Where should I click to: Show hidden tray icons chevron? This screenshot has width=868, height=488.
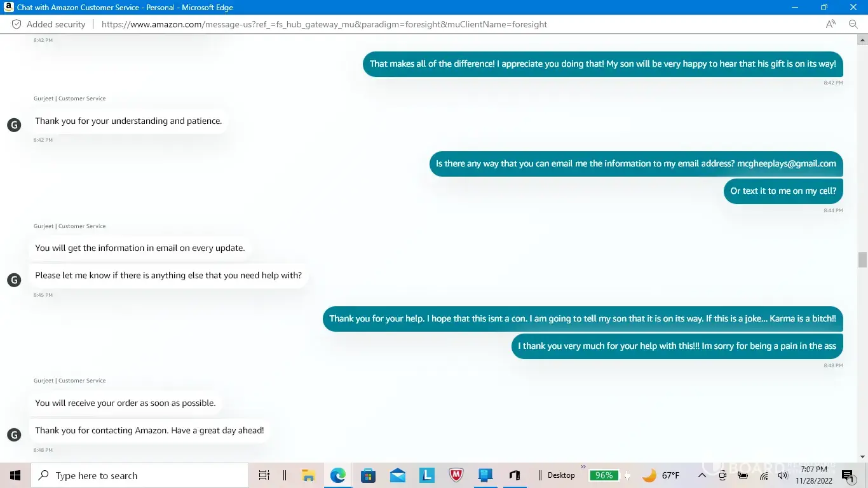[x=702, y=475]
